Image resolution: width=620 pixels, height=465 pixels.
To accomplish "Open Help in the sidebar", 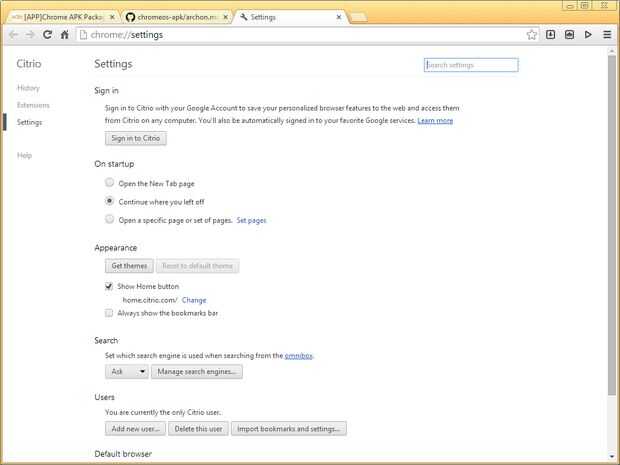I will coord(25,155).
